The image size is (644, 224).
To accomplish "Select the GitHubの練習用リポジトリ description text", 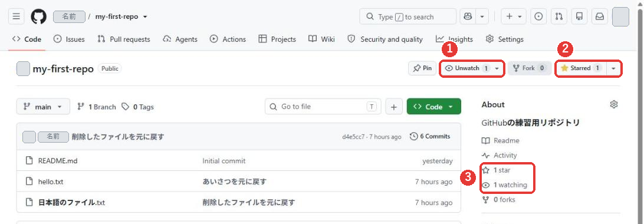I will point(531,123).
